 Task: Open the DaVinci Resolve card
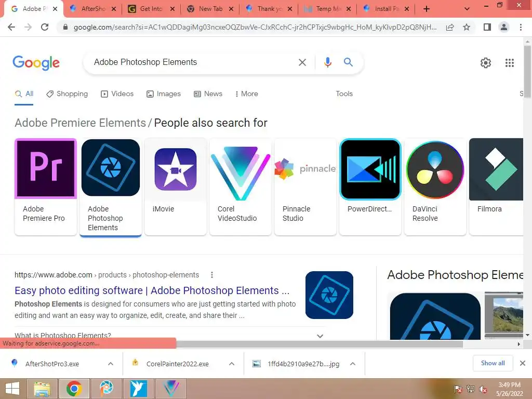tap(435, 187)
